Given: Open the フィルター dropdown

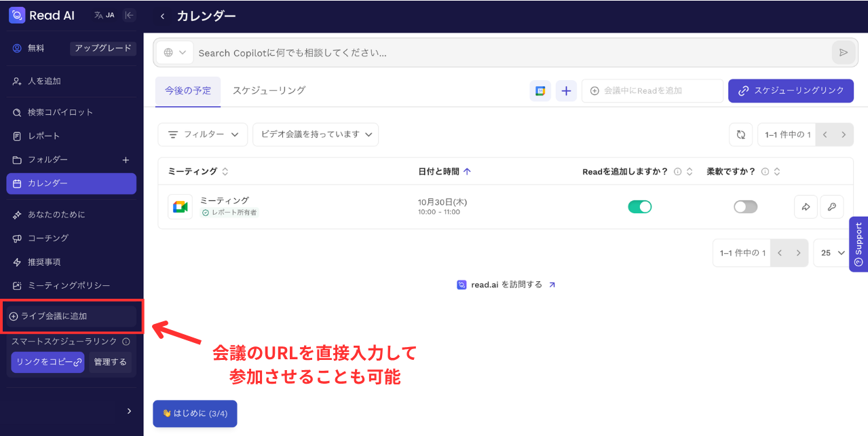Looking at the screenshot, I should tap(202, 134).
